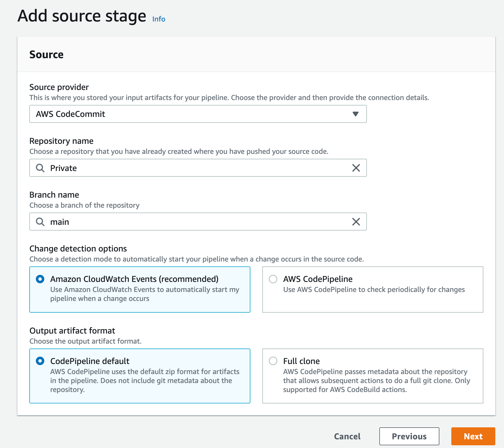Clear the Private repository using the X icon
The image size is (504, 448).
pyautogui.click(x=356, y=168)
